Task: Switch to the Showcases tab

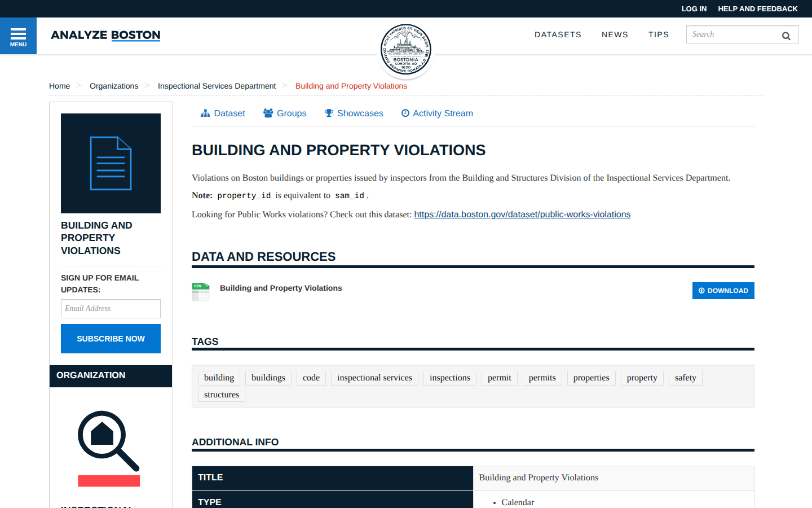Action: [354, 113]
